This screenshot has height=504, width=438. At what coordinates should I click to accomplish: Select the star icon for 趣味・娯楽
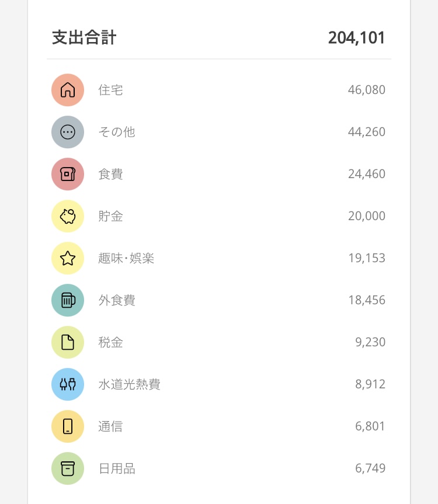click(x=68, y=258)
